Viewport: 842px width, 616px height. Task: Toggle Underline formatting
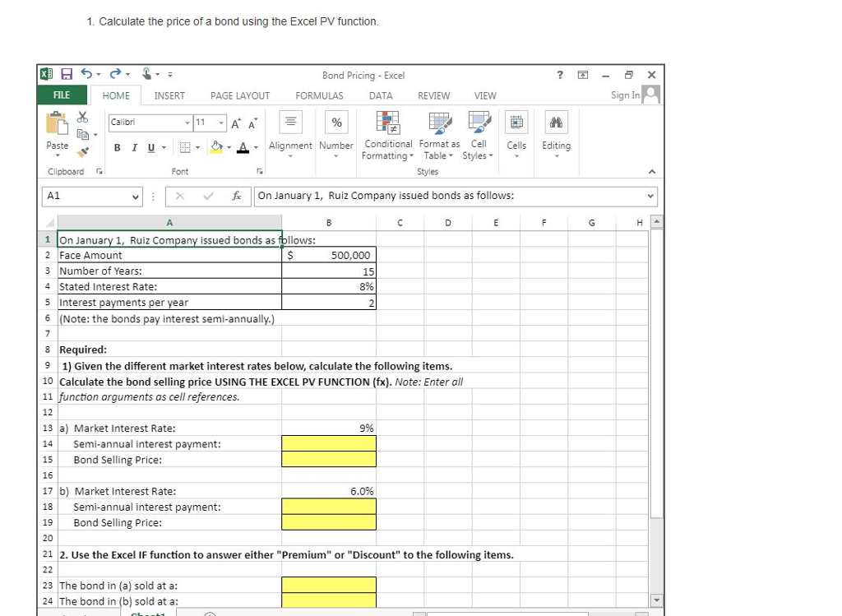[151, 148]
